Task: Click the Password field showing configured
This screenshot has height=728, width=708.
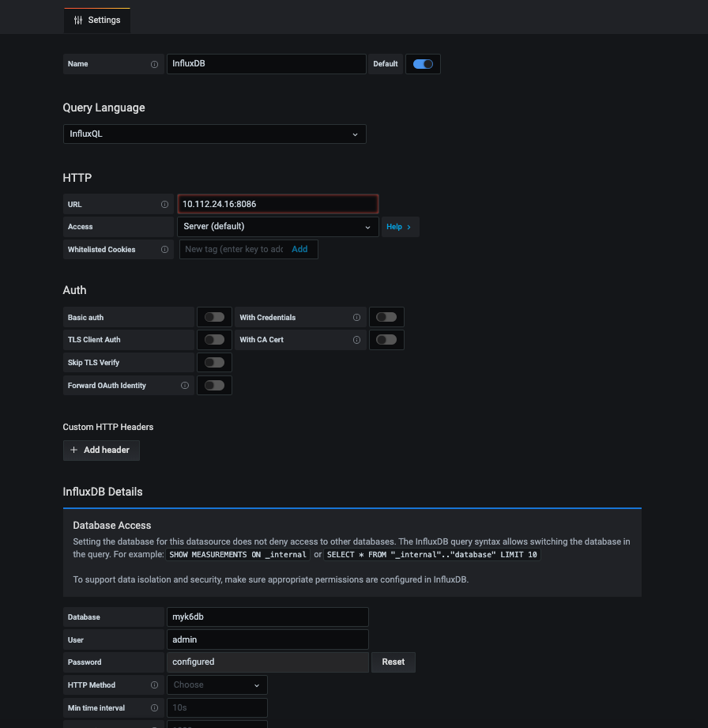Action: 267,662
